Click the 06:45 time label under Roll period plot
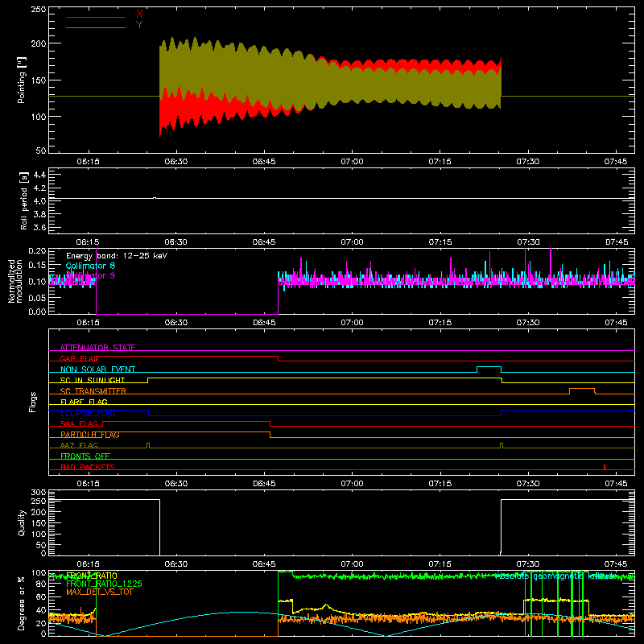 click(x=264, y=242)
